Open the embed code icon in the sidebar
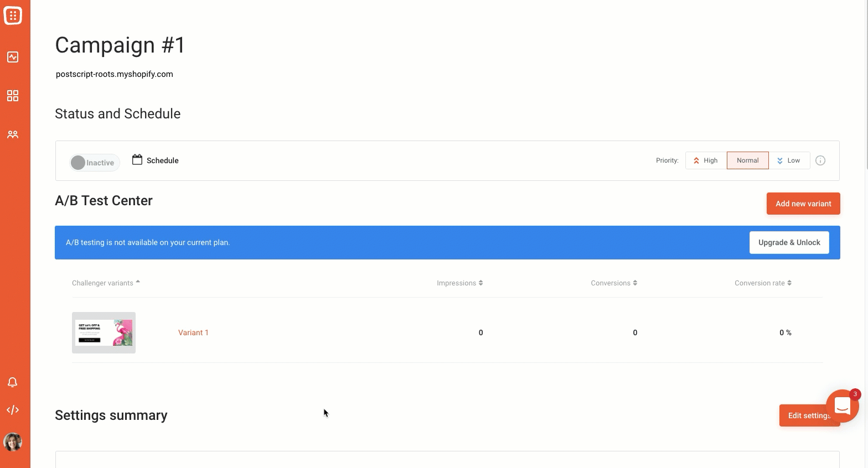Viewport: 868px width, 468px height. 13,410
